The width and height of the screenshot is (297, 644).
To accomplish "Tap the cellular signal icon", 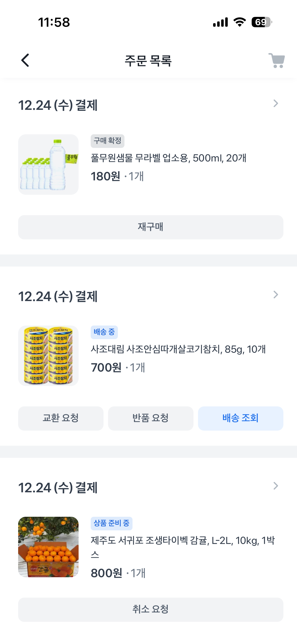I will pyautogui.click(x=220, y=22).
